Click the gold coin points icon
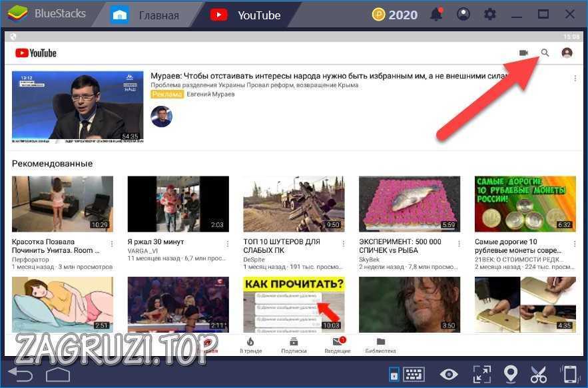 [378, 15]
